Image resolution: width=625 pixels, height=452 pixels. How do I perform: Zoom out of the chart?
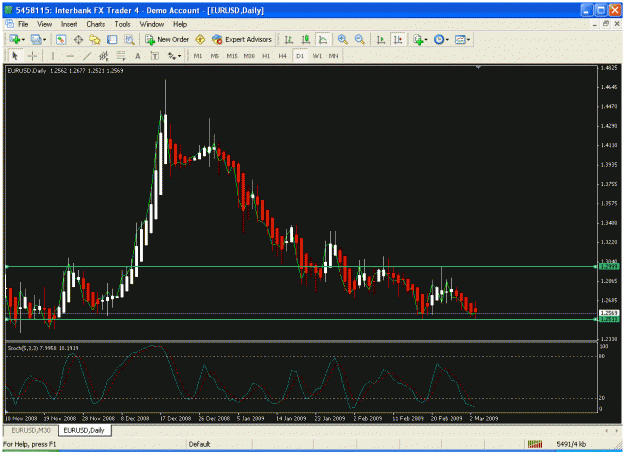pyautogui.click(x=360, y=39)
